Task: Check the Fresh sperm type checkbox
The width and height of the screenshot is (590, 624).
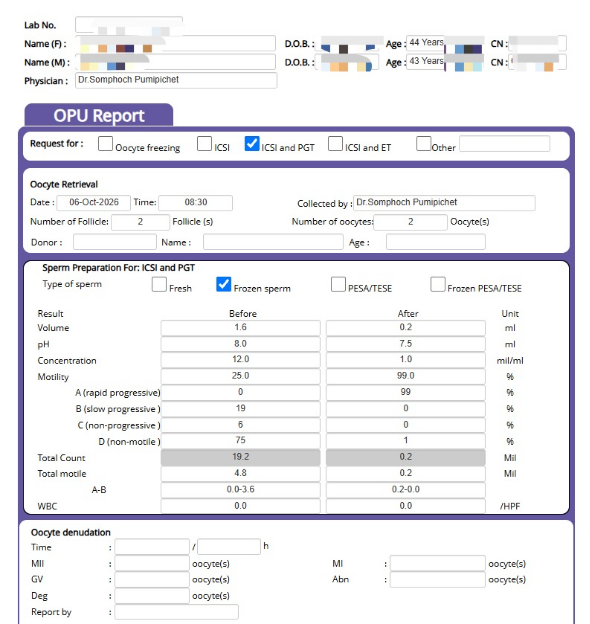Action: (159, 284)
